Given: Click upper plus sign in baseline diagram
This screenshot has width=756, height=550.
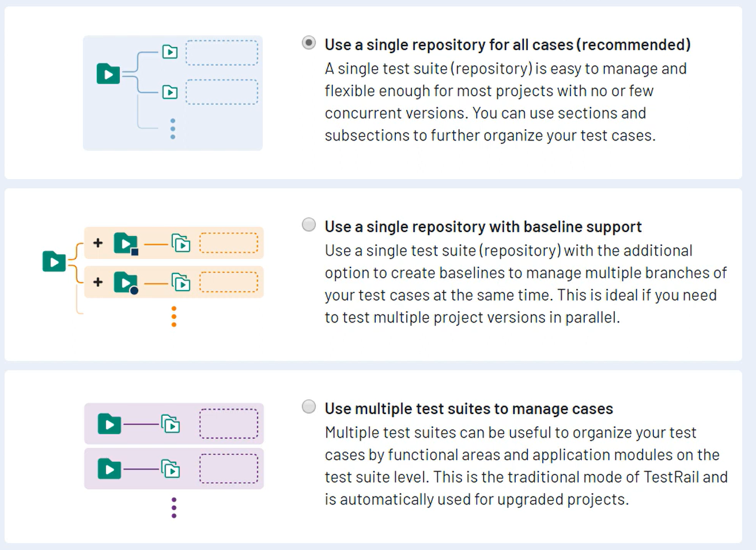Looking at the screenshot, I should click(x=98, y=243).
